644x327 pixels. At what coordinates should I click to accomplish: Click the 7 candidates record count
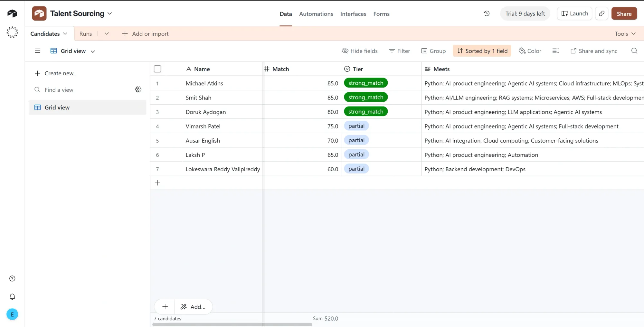(x=167, y=318)
